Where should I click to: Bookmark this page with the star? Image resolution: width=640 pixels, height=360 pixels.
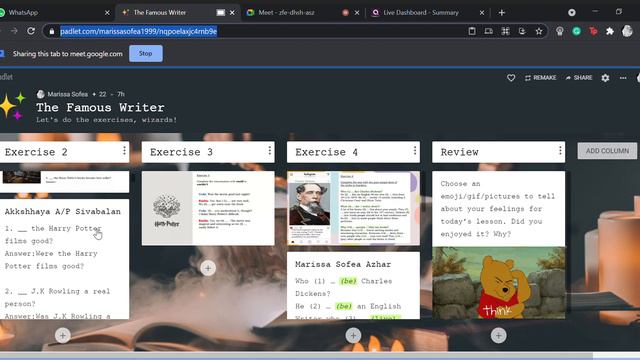click(x=539, y=31)
